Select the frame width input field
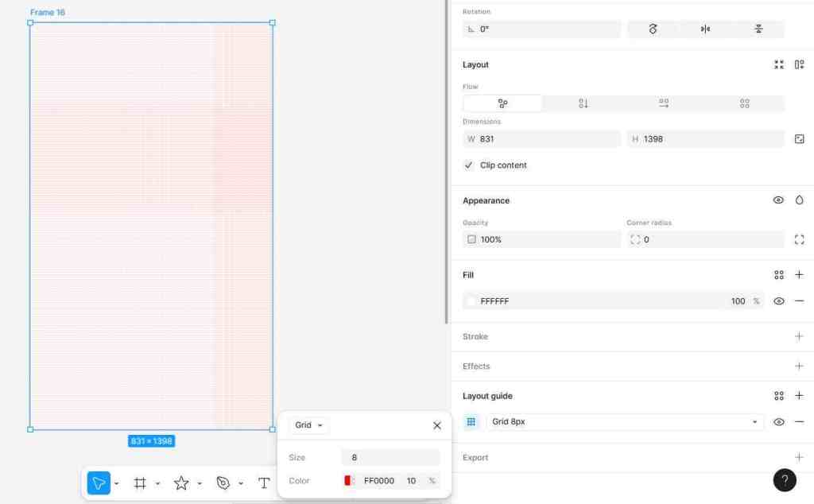The image size is (814, 504). click(541, 138)
